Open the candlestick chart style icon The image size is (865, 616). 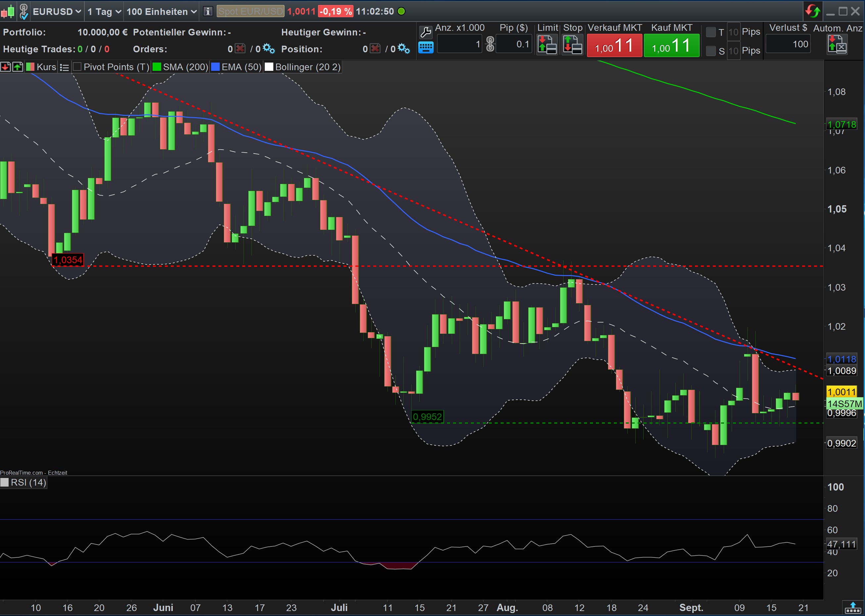[x=8, y=11]
